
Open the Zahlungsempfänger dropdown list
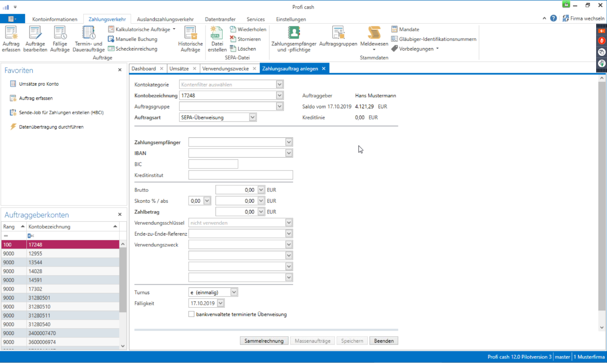click(289, 142)
